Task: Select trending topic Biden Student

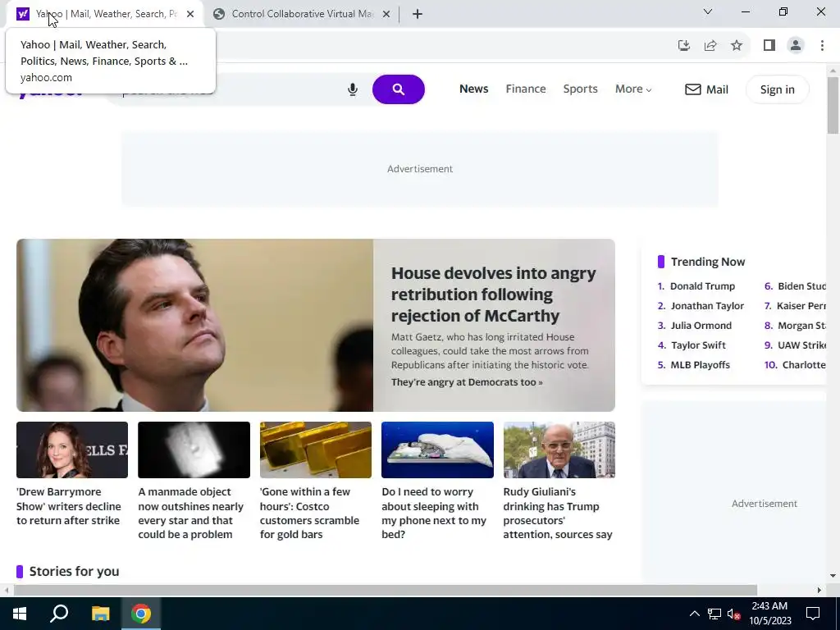Action: point(801,286)
